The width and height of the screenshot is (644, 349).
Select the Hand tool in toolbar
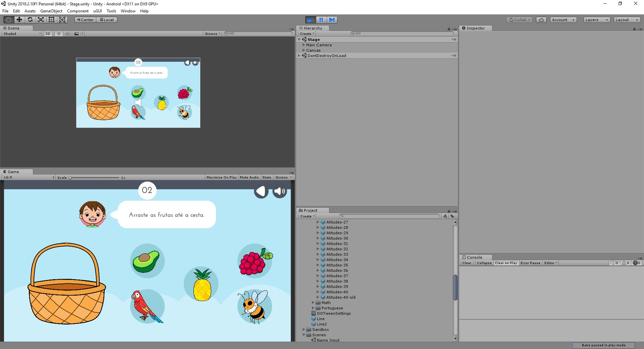(x=8, y=20)
